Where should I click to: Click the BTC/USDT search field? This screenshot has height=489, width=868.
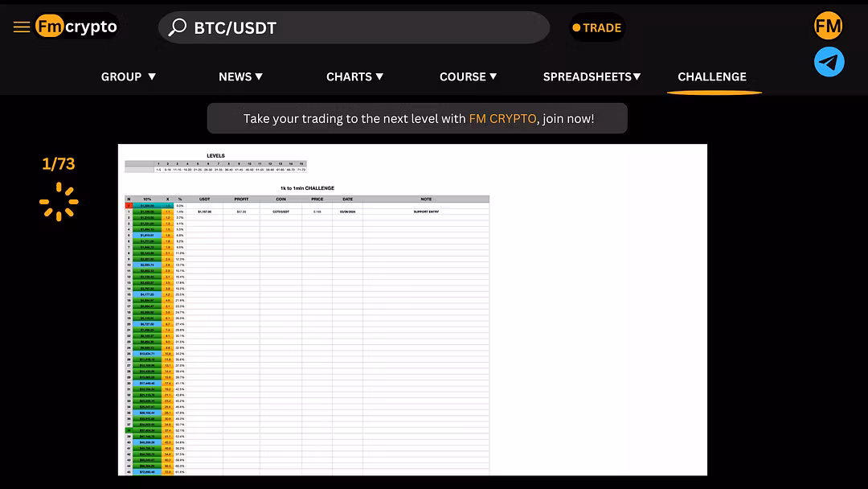[x=362, y=28]
